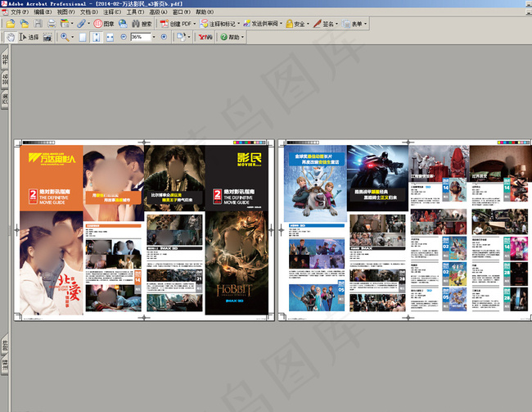Click the globe web search icon
The height and width of the screenshot is (412, 532).
pyautogui.click(x=123, y=24)
